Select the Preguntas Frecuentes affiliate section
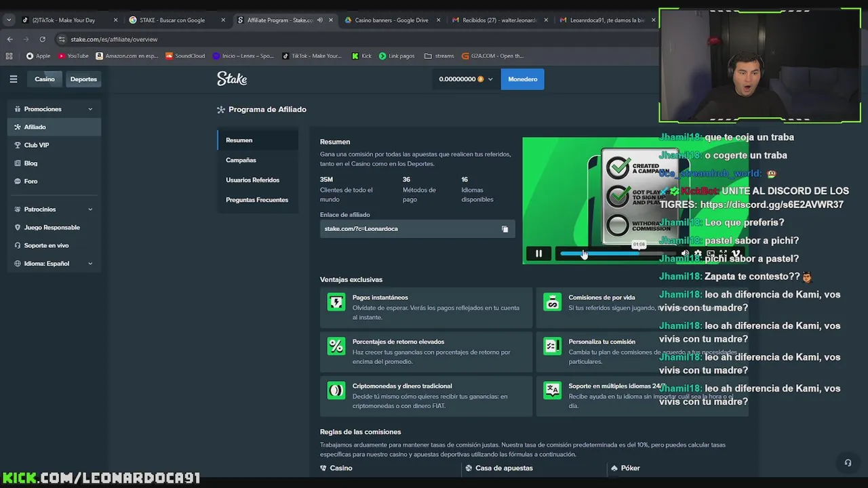The height and width of the screenshot is (488, 868). [x=258, y=200]
